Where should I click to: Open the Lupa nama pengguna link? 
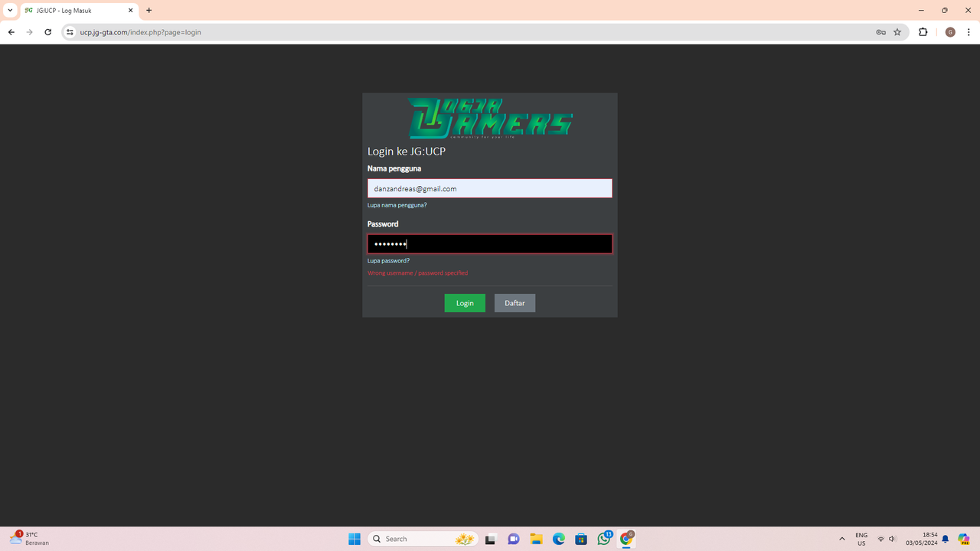tap(397, 205)
